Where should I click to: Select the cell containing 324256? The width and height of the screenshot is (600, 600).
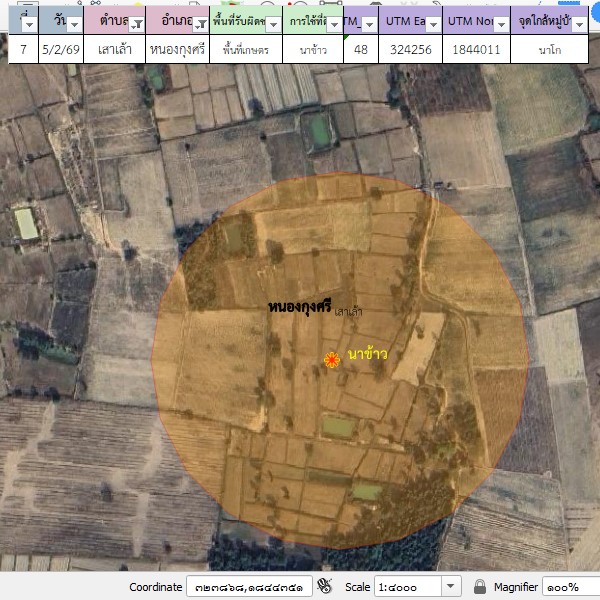pos(410,49)
